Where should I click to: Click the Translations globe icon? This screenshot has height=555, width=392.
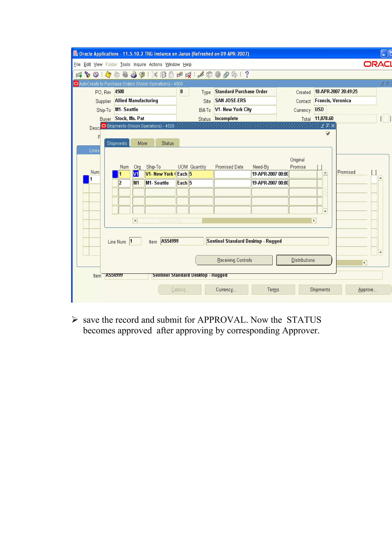tap(218, 75)
